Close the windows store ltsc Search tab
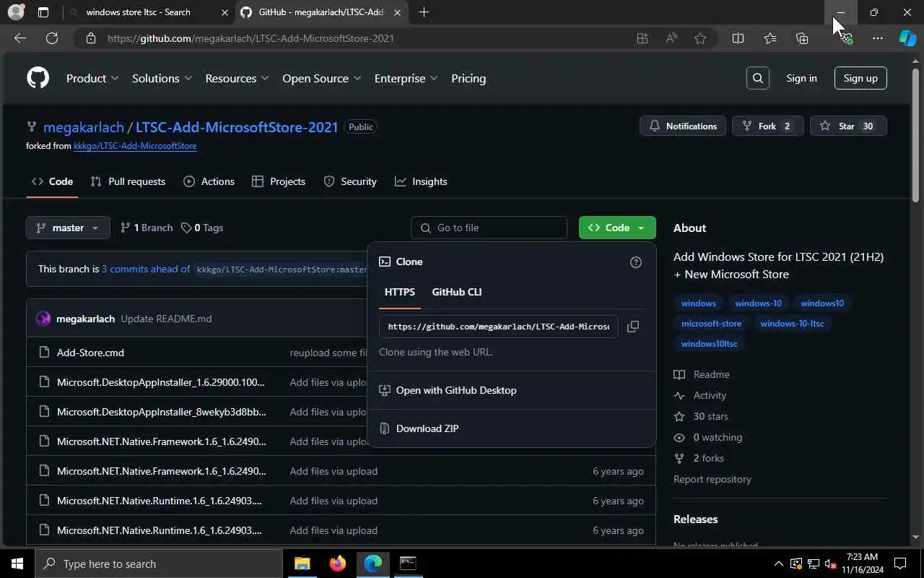Viewport: 924px width, 578px height. [225, 12]
